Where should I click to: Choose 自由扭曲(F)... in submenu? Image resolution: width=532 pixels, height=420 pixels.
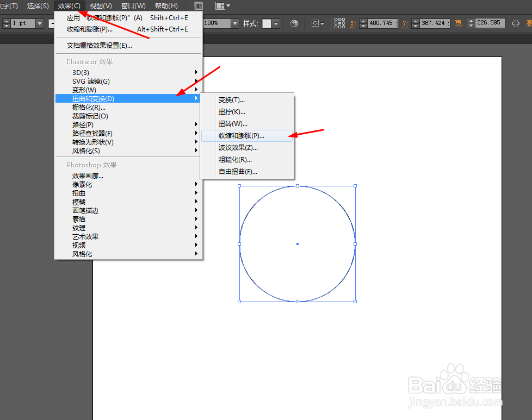point(247,172)
